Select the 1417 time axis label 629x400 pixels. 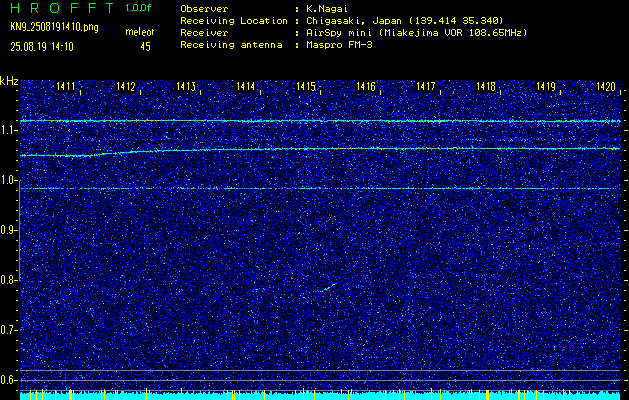pos(426,86)
